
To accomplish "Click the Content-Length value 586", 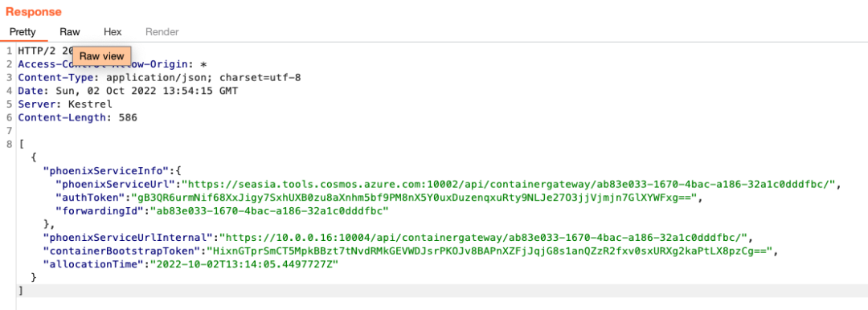I will click(x=128, y=117).
